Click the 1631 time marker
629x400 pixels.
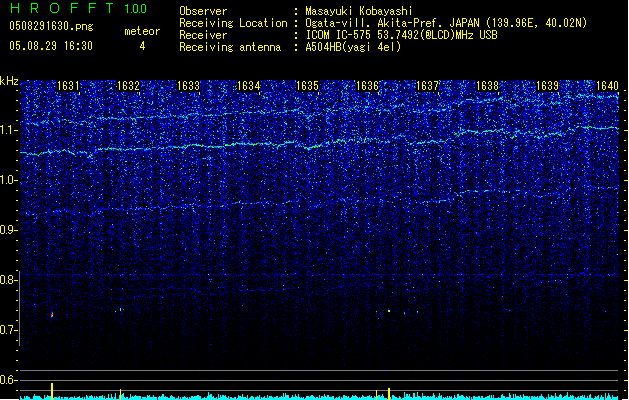pos(69,86)
